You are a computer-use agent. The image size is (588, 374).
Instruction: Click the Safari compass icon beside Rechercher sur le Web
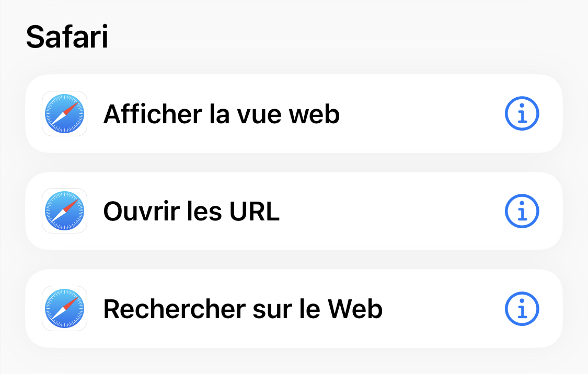(x=64, y=309)
